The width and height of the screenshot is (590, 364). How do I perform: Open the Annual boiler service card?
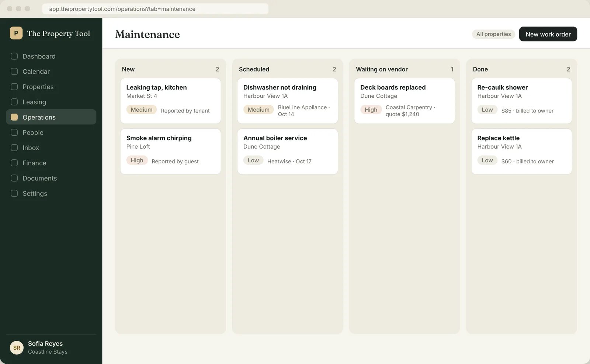coord(288,151)
